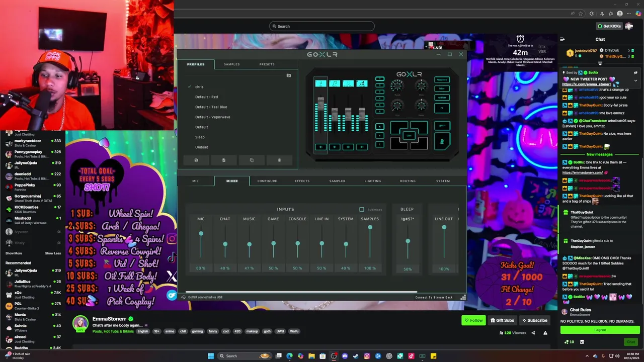Open the LIGHTING tab
Screen dimensions: 644x362
(x=373, y=181)
